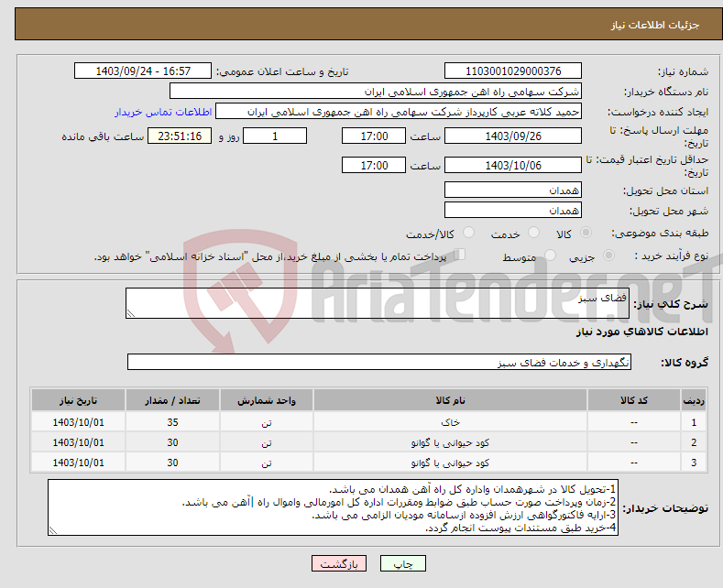
Task: Click the need number field 1103001029000376
Action: click(513, 71)
